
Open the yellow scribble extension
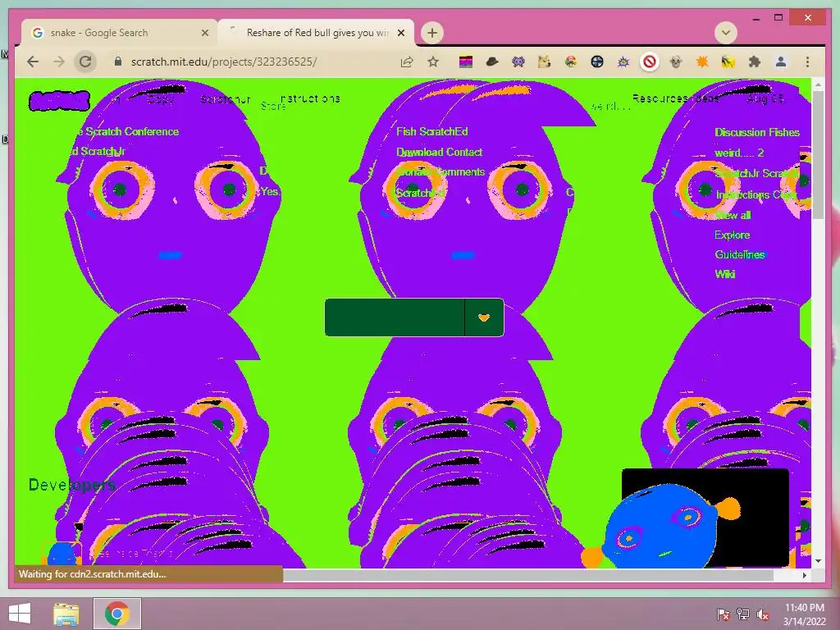[728, 62]
